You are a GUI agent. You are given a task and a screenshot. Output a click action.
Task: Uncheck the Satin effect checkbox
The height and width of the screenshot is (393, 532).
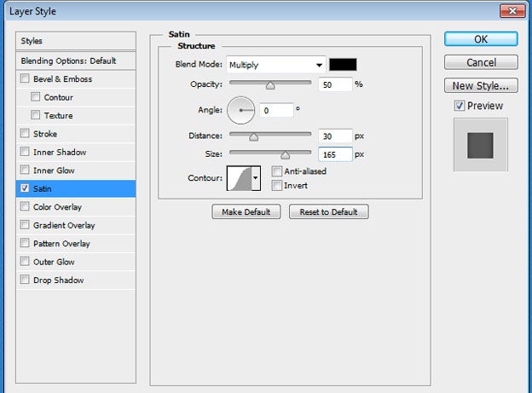tap(25, 188)
